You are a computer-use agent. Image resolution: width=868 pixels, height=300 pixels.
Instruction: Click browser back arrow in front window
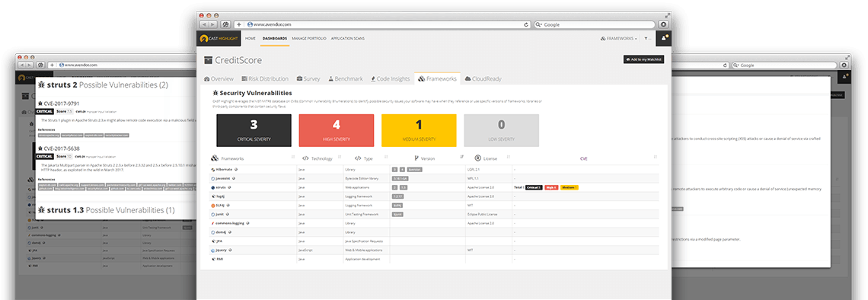pyautogui.click(x=204, y=25)
